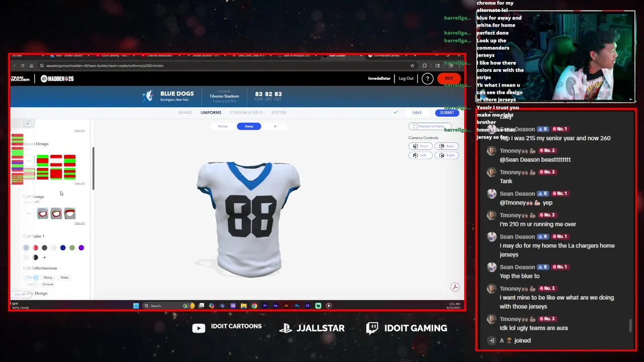The image size is (644, 362).
Task: Pick the dark gray cuff color swatch
Action: (x=44, y=248)
